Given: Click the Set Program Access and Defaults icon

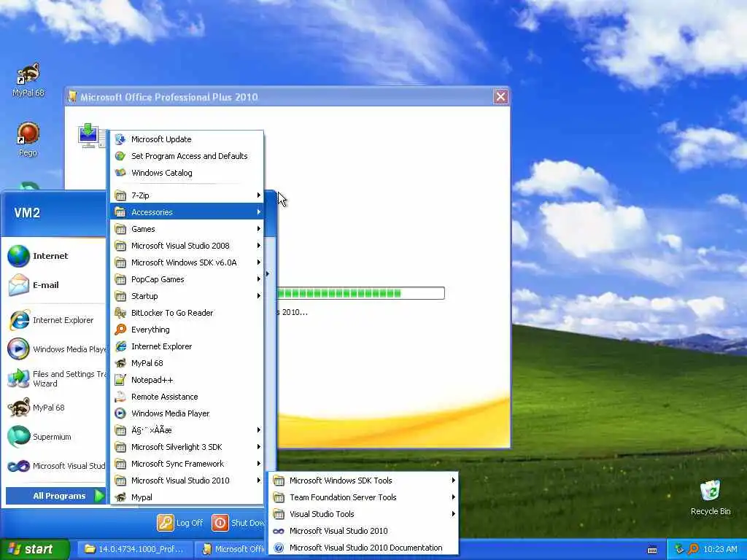Looking at the screenshot, I should pos(120,156).
